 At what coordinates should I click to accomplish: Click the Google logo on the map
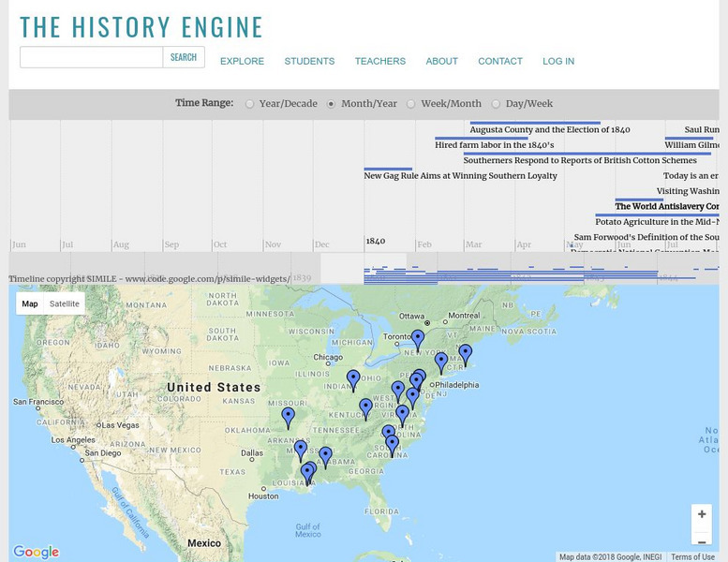click(x=37, y=553)
